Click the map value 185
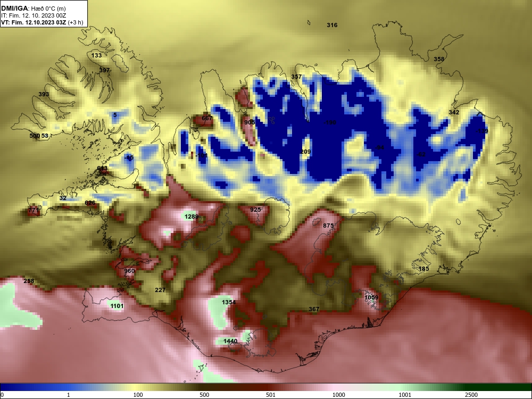This screenshot has width=532, height=399. 424,269
